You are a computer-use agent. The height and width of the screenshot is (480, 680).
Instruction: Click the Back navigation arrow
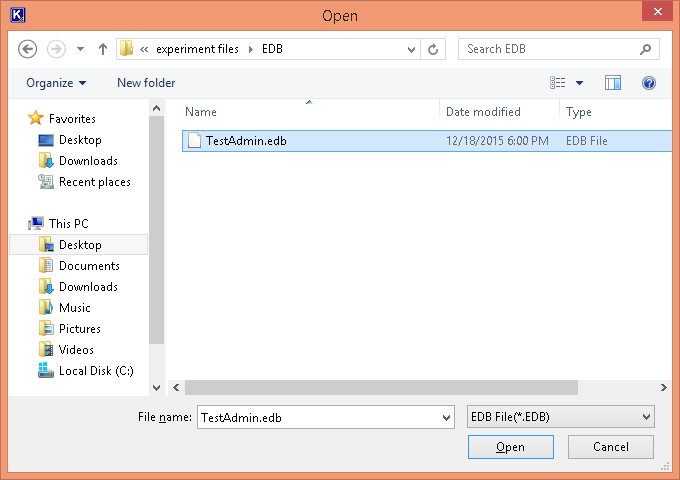point(28,49)
